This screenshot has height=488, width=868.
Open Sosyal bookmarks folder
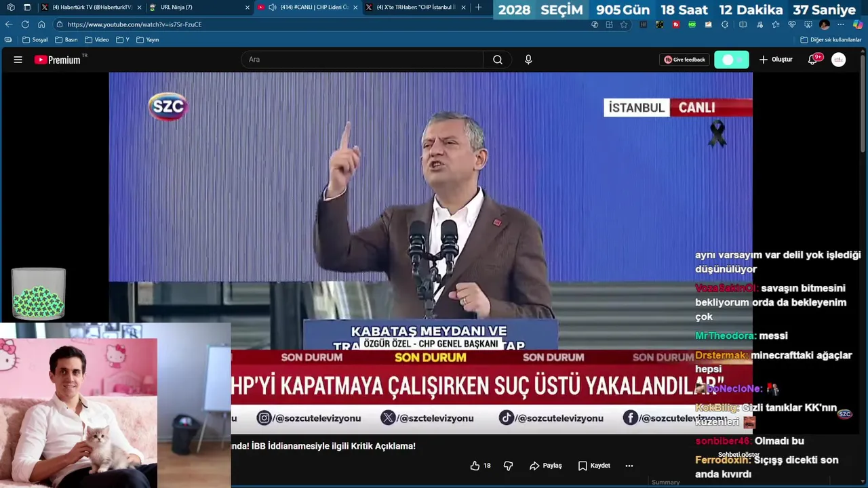pyautogui.click(x=35, y=40)
